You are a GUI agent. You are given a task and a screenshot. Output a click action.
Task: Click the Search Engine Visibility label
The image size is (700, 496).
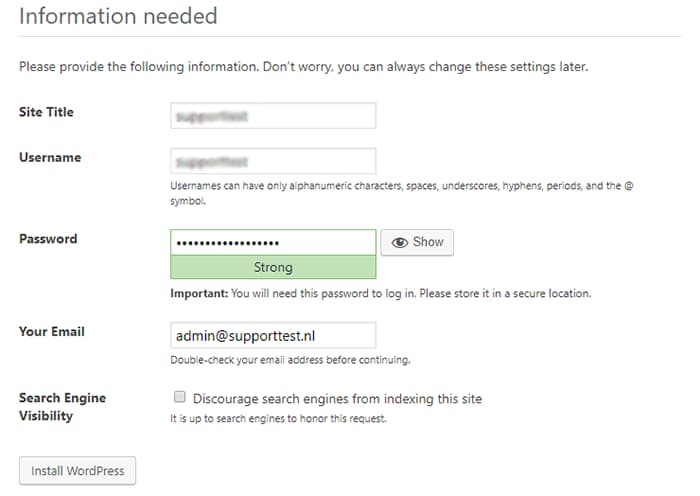(62, 407)
